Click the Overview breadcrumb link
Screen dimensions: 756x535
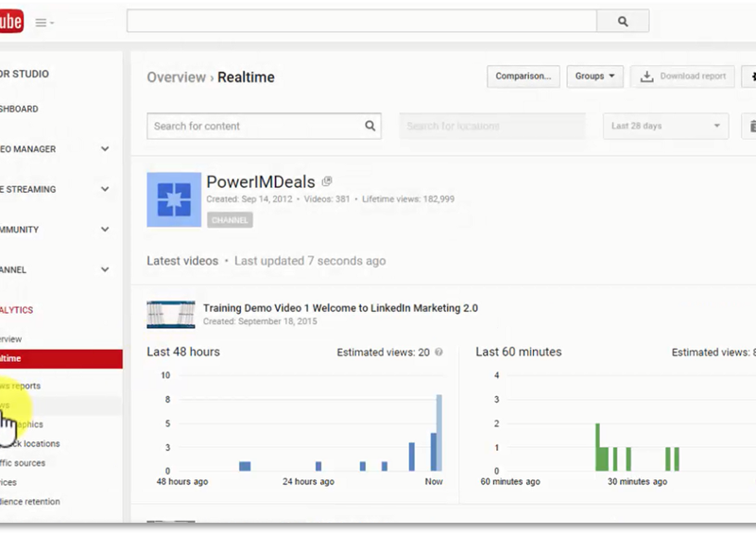click(x=176, y=78)
